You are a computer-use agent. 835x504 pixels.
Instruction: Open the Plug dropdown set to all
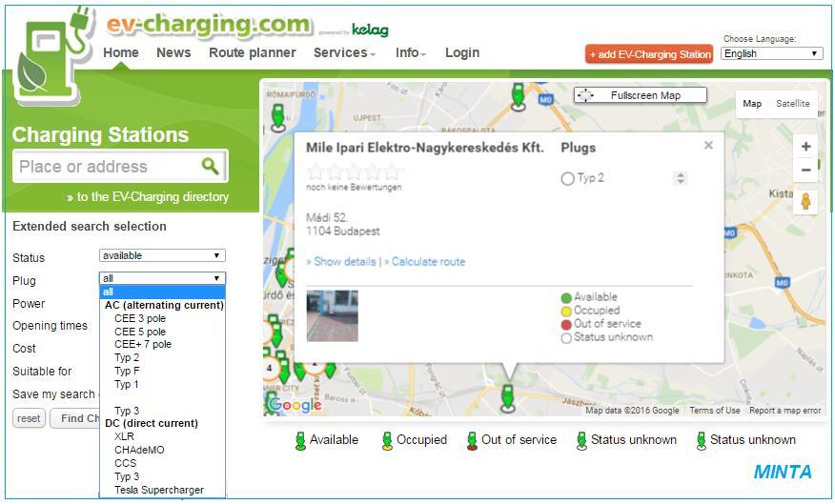(162, 278)
